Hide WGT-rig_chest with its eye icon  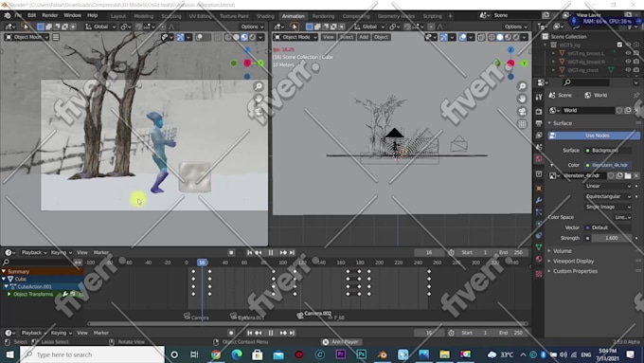628,70
